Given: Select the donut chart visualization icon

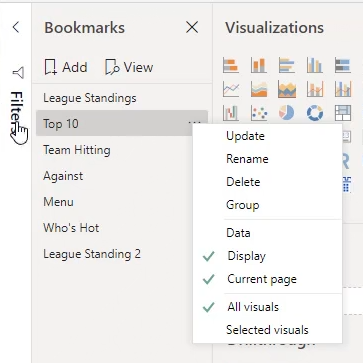Looking at the screenshot, I should click(315, 113).
